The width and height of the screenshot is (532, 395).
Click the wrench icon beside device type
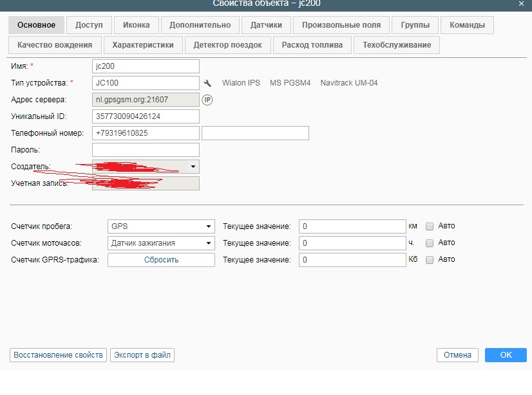coord(207,83)
